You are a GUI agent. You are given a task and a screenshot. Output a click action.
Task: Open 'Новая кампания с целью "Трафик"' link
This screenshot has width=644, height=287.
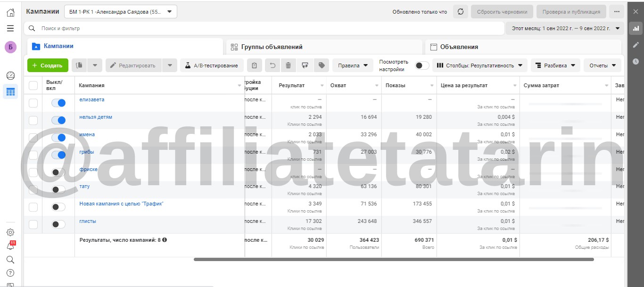pyautogui.click(x=122, y=204)
